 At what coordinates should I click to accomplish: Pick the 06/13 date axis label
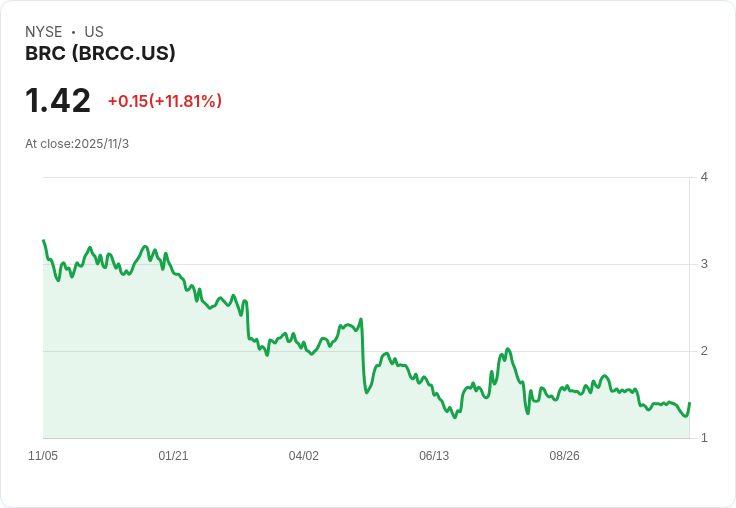click(x=434, y=456)
